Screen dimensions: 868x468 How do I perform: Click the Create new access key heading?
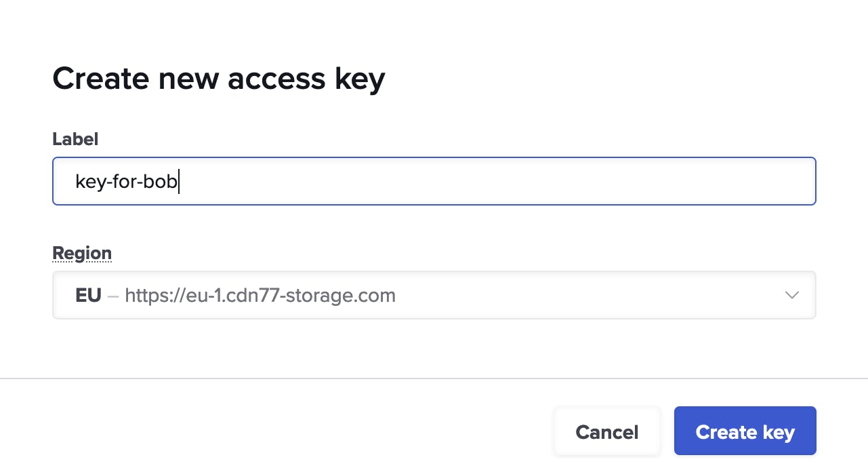click(218, 79)
